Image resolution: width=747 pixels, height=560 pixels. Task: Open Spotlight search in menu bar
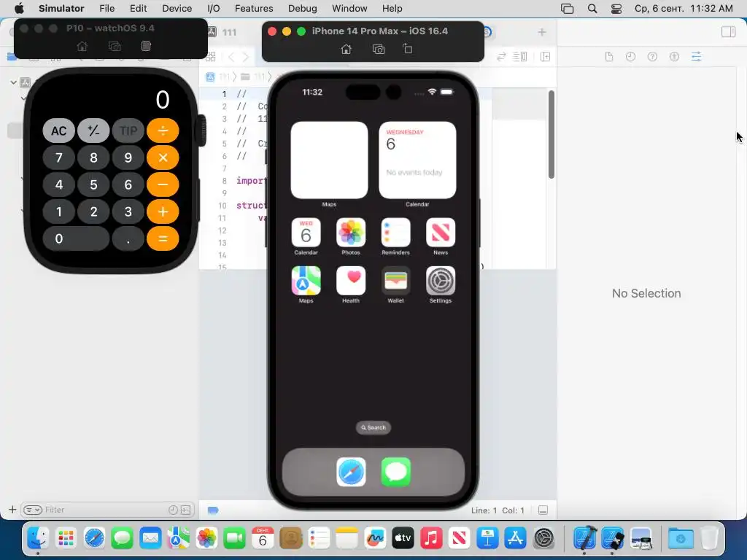tap(592, 9)
